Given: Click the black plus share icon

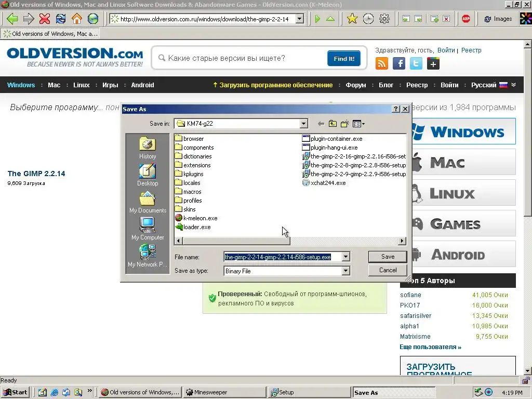Looking at the screenshot, I should click(x=433, y=63).
